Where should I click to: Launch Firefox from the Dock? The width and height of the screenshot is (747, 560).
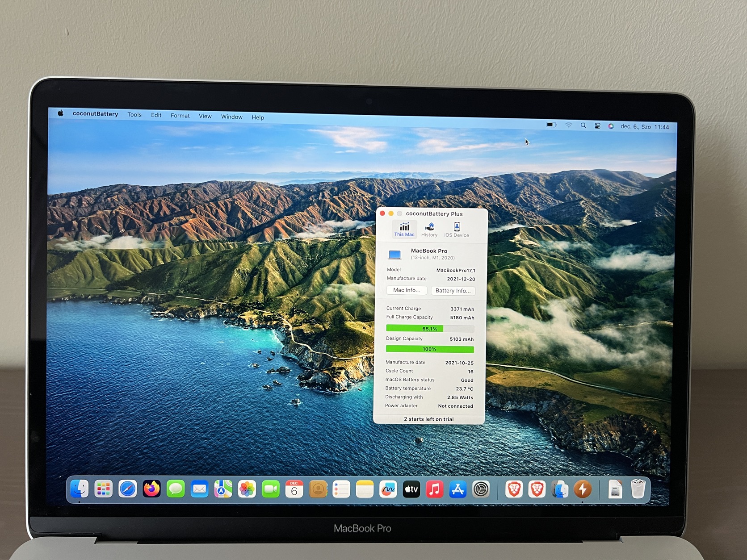click(x=151, y=489)
